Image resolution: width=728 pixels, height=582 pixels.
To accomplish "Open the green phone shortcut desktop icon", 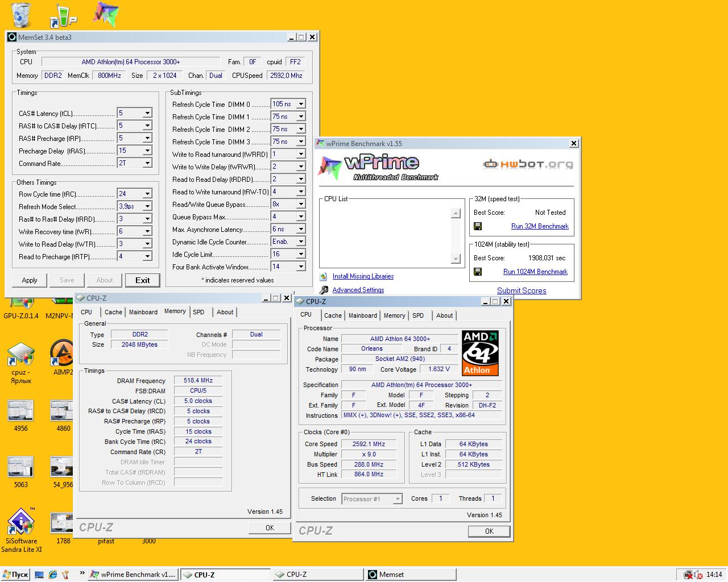I will point(63,15).
